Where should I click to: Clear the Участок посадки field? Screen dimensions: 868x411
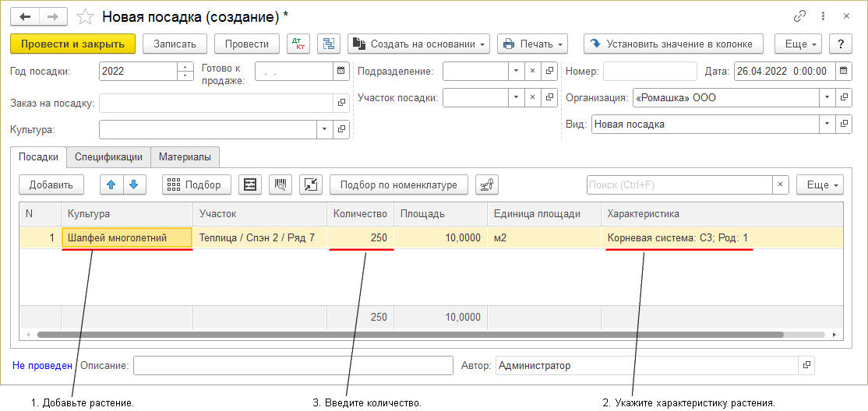(x=532, y=98)
